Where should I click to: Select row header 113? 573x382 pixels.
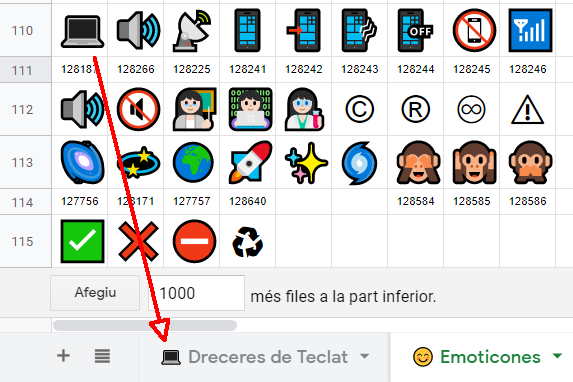coord(26,162)
